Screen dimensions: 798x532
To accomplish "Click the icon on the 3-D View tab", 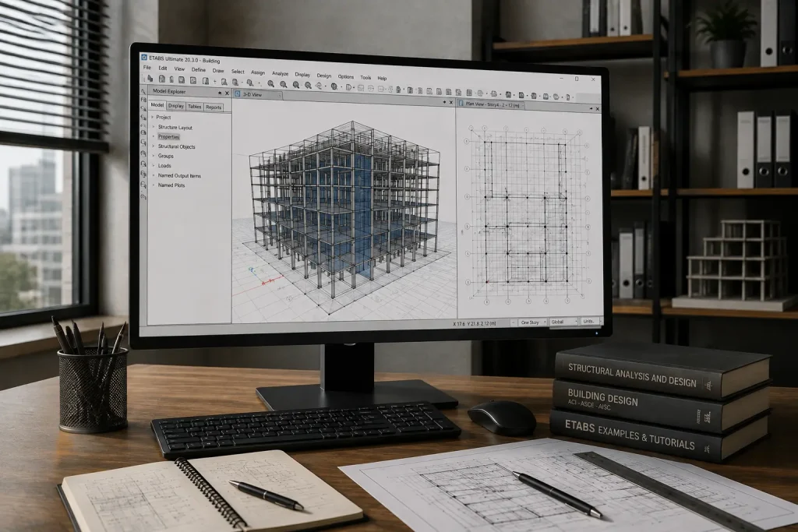I will click(238, 94).
